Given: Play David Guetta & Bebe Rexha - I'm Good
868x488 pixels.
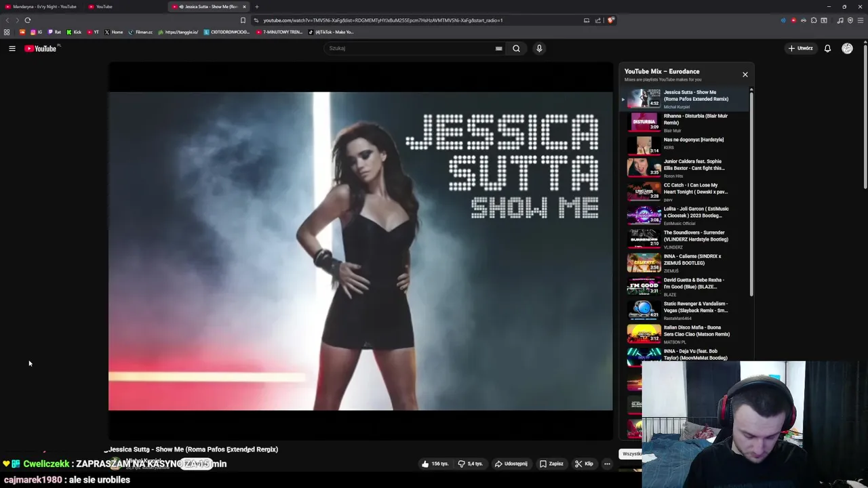Looking at the screenshot, I should click(x=685, y=287).
